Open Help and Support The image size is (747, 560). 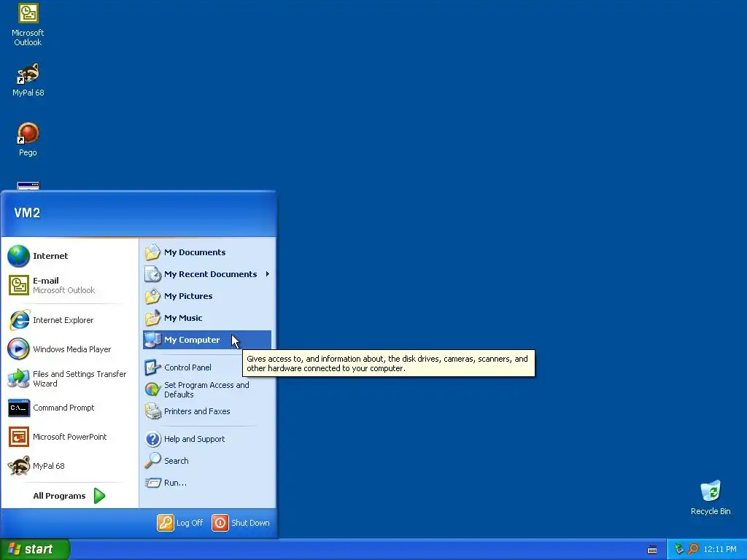(x=206, y=438)
